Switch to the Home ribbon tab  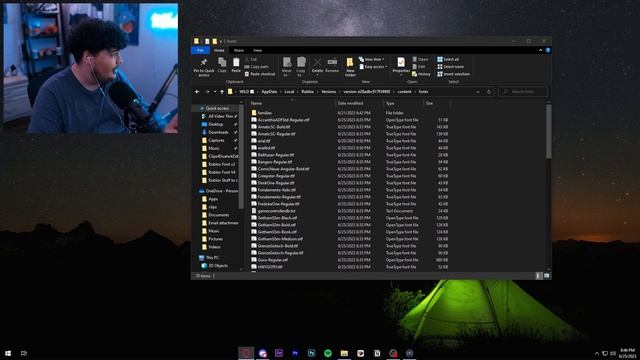pyautogui.click(x=219, y=50)
